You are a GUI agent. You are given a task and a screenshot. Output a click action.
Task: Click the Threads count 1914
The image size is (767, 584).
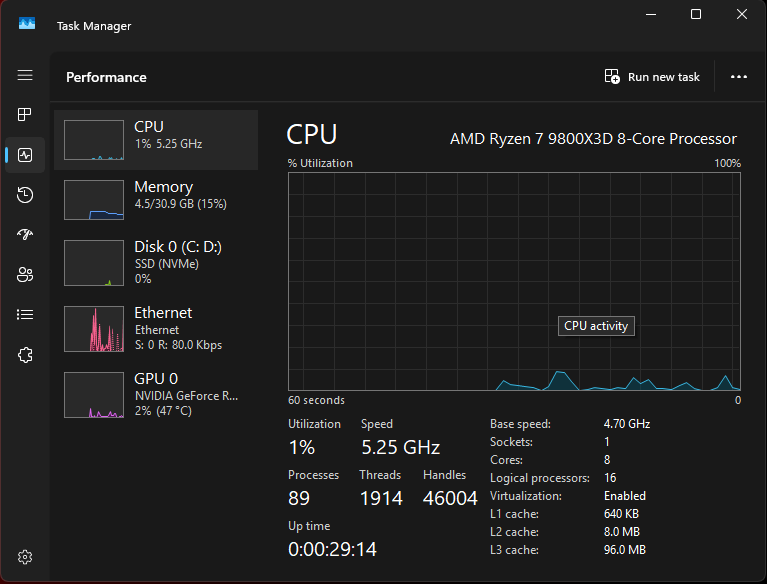pos(381,498)
